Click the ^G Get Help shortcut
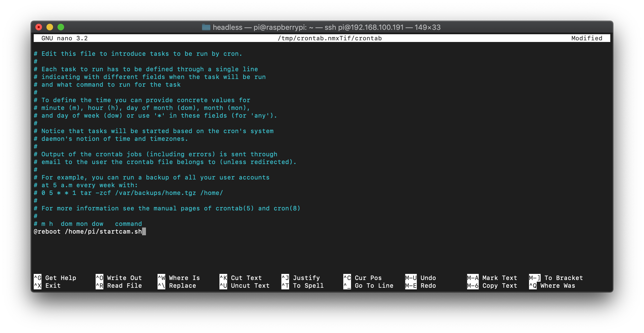 55,278
